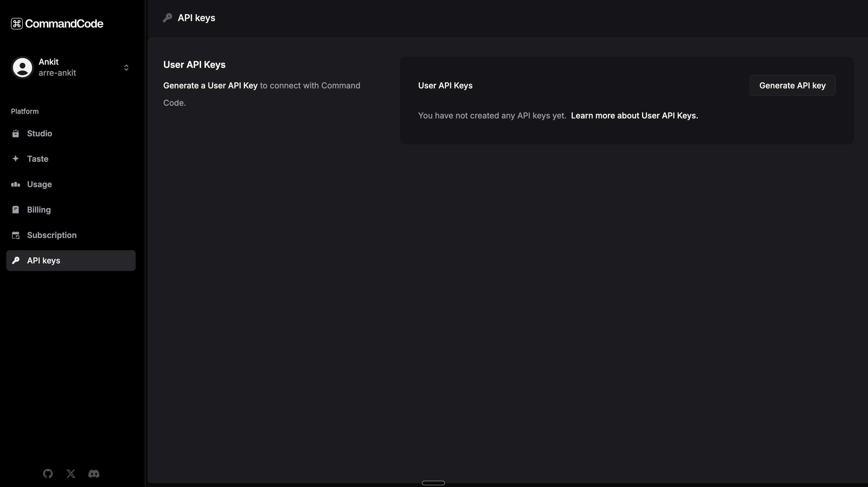Open the Discord icon
868x487 pixels.
(x=94, y=474)
